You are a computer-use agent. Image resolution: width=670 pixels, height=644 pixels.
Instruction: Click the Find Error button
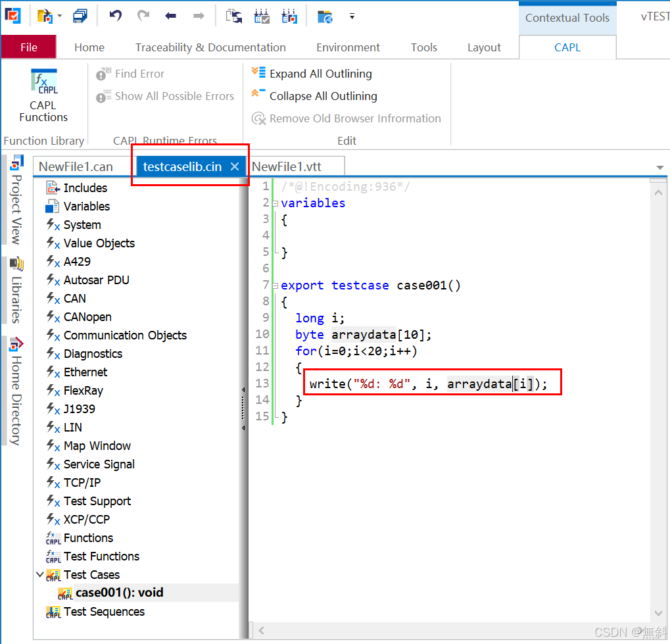click(130, 74)
